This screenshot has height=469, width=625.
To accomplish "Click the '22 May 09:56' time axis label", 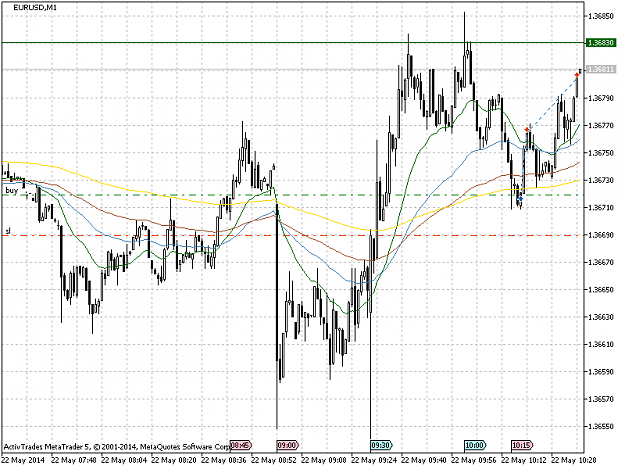I will click(x=474, y=460).
